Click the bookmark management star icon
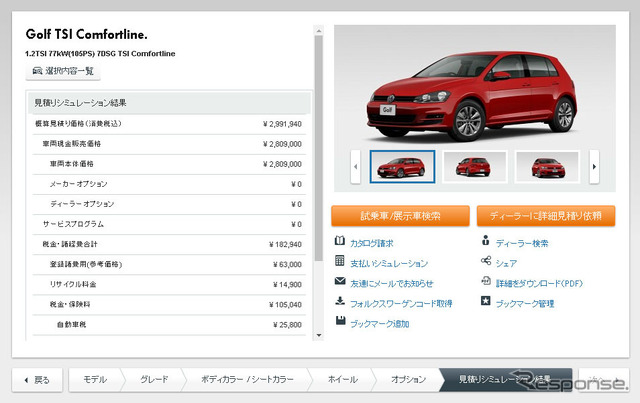 tap(485, 301)
